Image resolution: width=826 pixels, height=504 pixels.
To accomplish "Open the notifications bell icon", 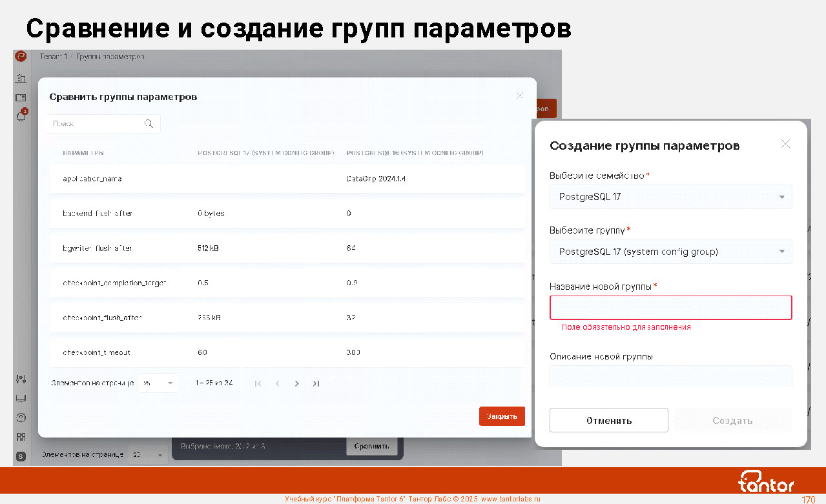I will tap(21, 117).
